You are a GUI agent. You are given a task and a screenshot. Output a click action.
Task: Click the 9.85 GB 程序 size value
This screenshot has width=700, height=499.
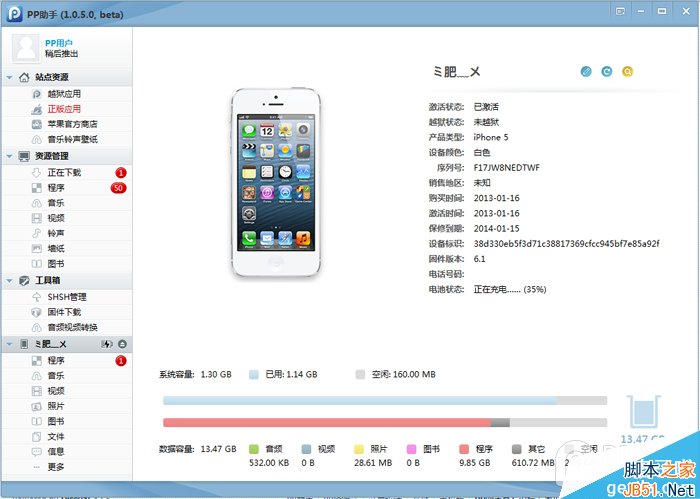point(475,463)
